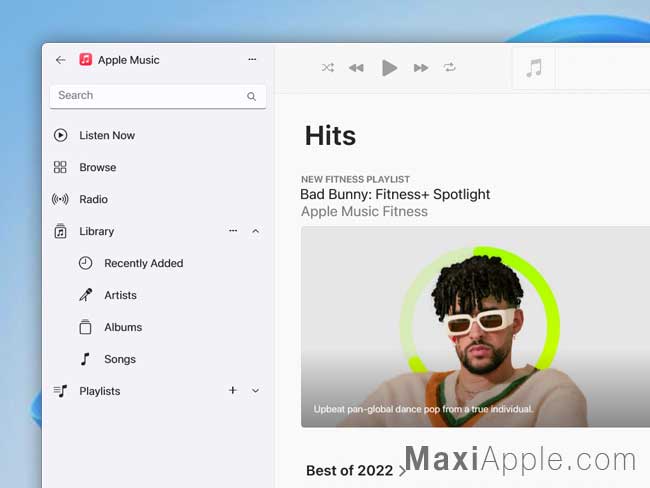The height and width of the screenshot is (488, 650).
Task: Open the Bad Bunny featured playlist image
Action: click(475, 327)
